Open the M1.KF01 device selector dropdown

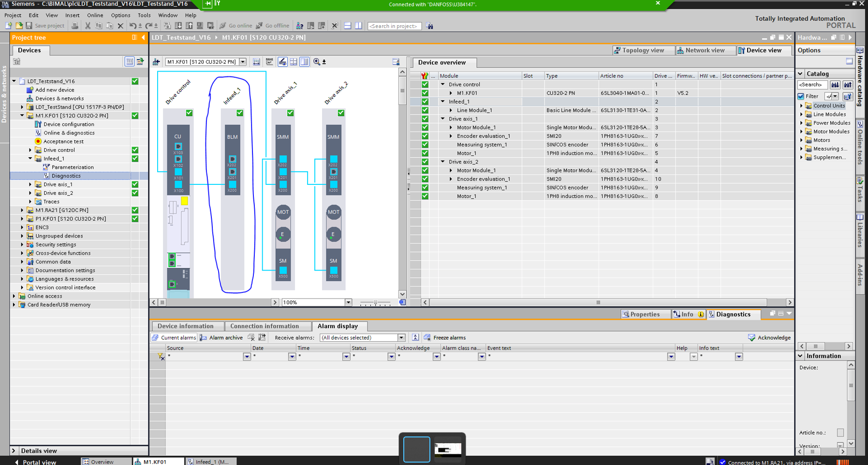point(243,62)
